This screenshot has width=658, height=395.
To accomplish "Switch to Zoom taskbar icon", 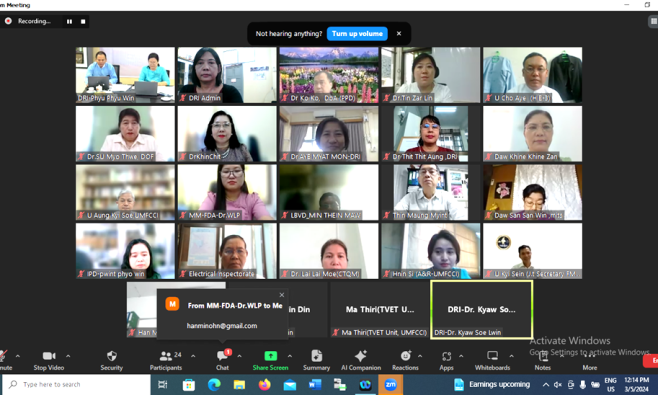I will (x=390, y=385).
